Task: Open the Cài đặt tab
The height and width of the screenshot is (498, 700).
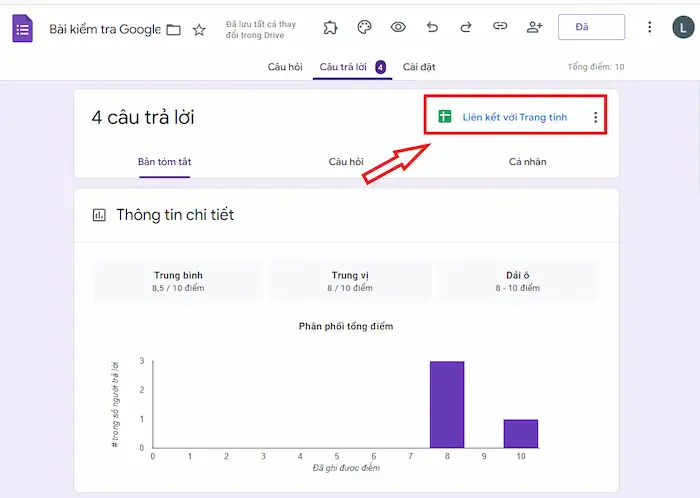Action: pyautogui.click(x=419, y=67)
